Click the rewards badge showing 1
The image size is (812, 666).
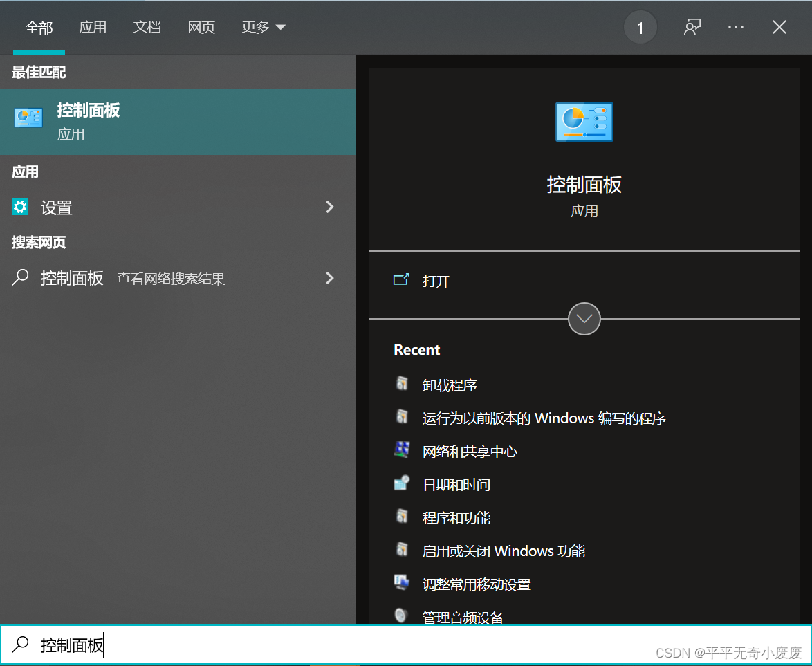pos(640,28)
